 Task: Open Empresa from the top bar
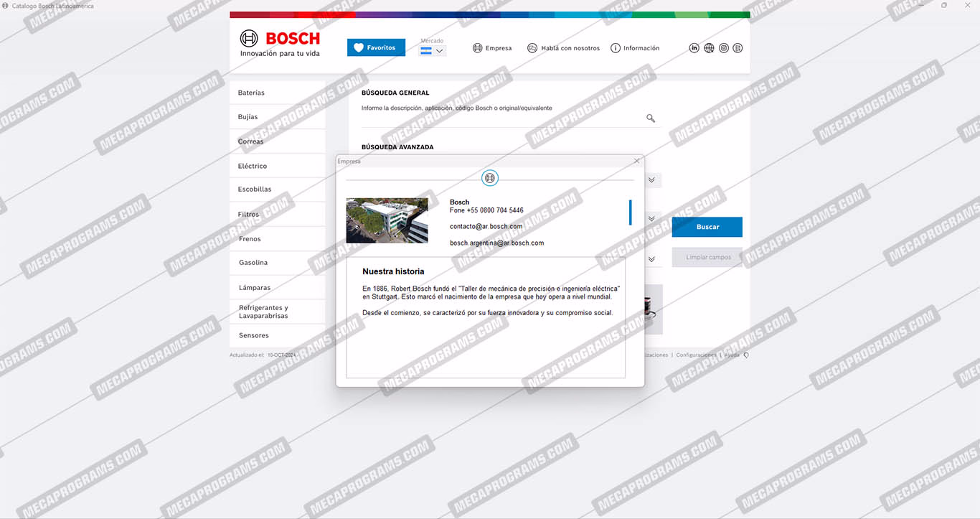tap(492, 48)
